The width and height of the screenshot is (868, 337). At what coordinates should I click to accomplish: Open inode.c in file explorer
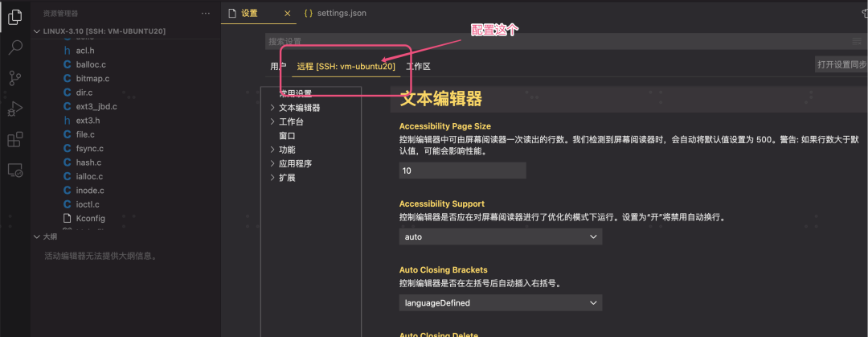click(x=90, y=190)
